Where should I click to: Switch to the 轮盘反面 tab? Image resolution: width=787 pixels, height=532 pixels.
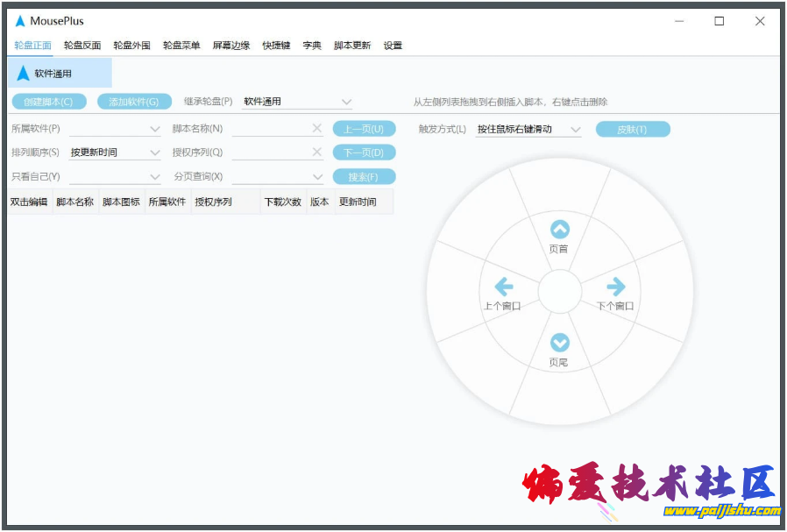[82, 46]
